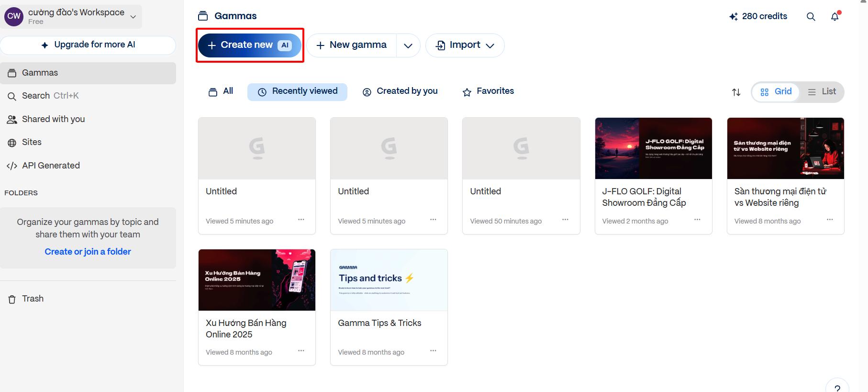Open Gamma Tips & Tricks thumbnail
This screenshot has width=868, height=392.
click(389, 280)
